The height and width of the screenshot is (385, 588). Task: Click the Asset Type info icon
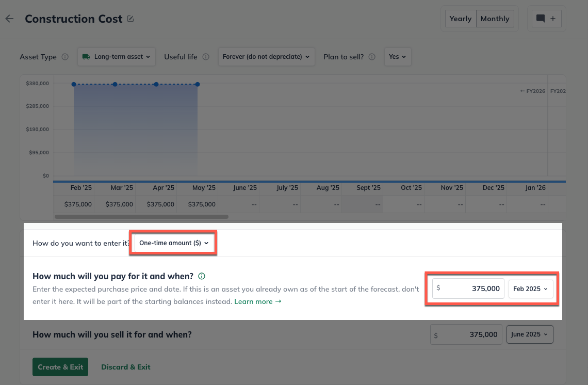pyautogui.click(x=66, y=57)
